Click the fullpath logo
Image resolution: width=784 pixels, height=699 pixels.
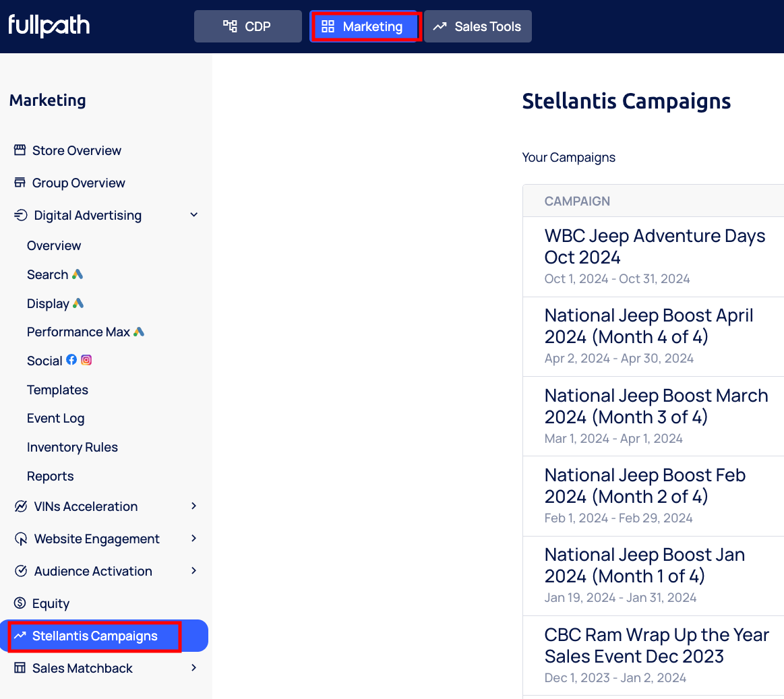coord(49,26)
